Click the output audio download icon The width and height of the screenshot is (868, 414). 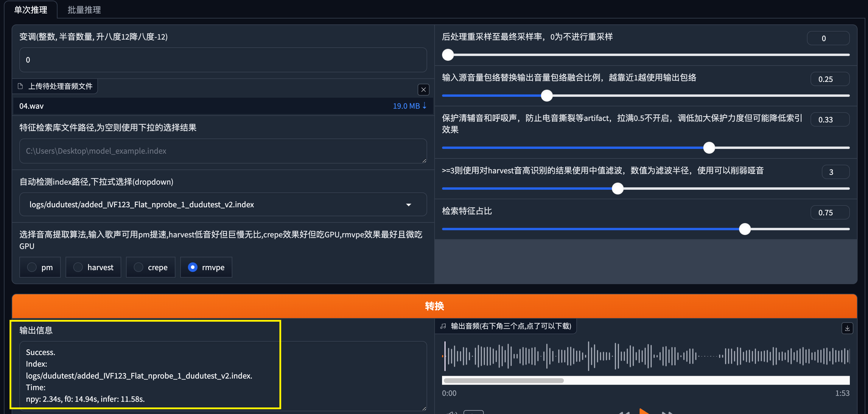pos(847,328)
